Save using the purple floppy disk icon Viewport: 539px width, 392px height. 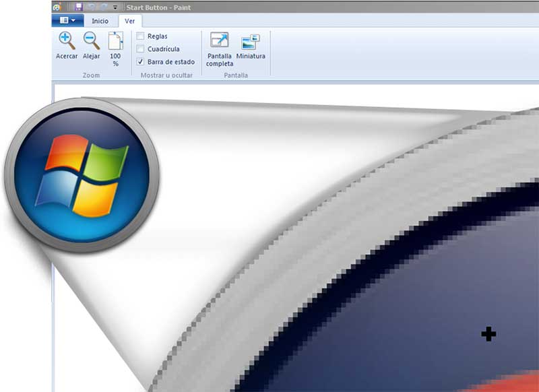[79, 7]
